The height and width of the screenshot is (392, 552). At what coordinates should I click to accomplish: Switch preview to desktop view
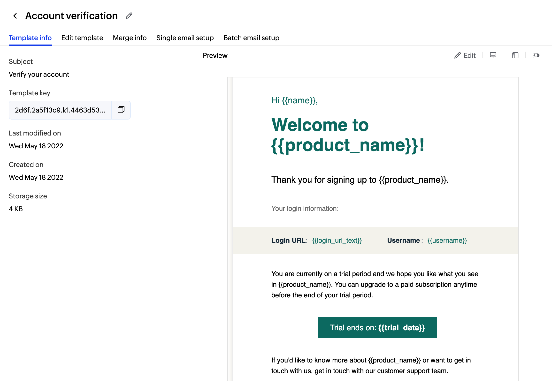493,55
